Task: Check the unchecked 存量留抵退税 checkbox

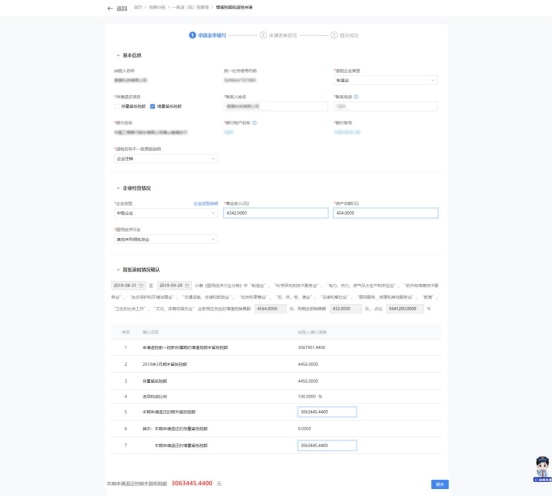Action: click(117, 106)
